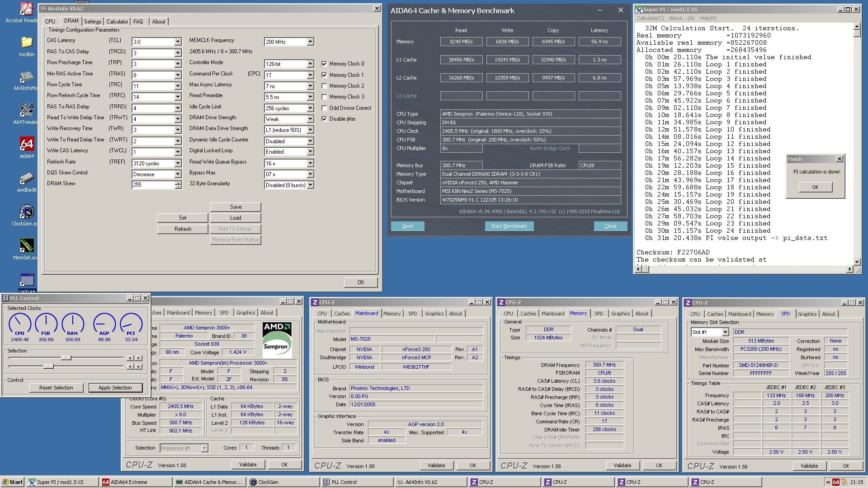Enable Memory Clock 3 checkbox
Image resolution: width=868 pixels, height=488 pixels.
[324, 97]
